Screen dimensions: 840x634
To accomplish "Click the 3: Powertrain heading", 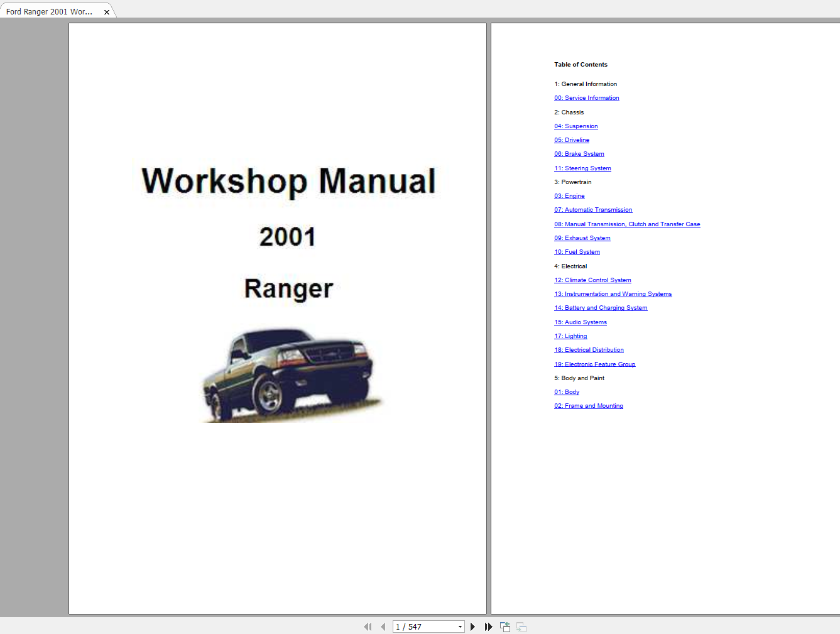I will click(572, 182).
